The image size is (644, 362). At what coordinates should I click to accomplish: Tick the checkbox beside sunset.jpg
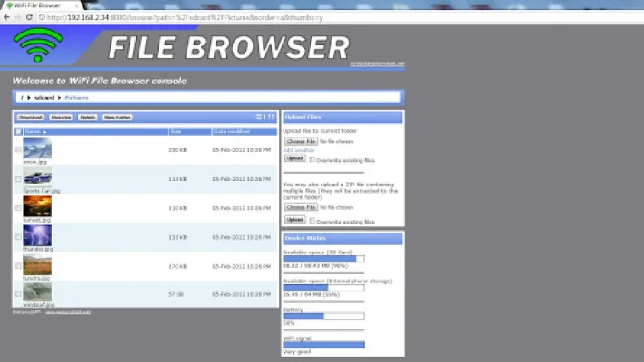(18, 209)
